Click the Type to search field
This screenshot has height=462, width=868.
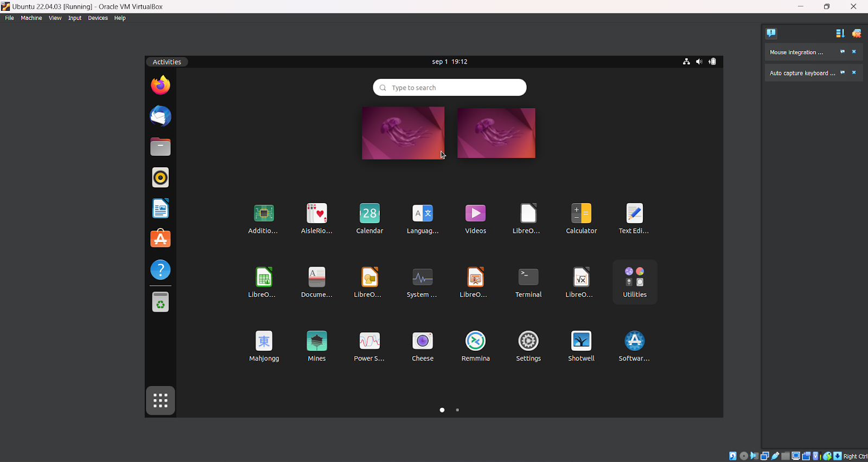(x=450, y=87)
